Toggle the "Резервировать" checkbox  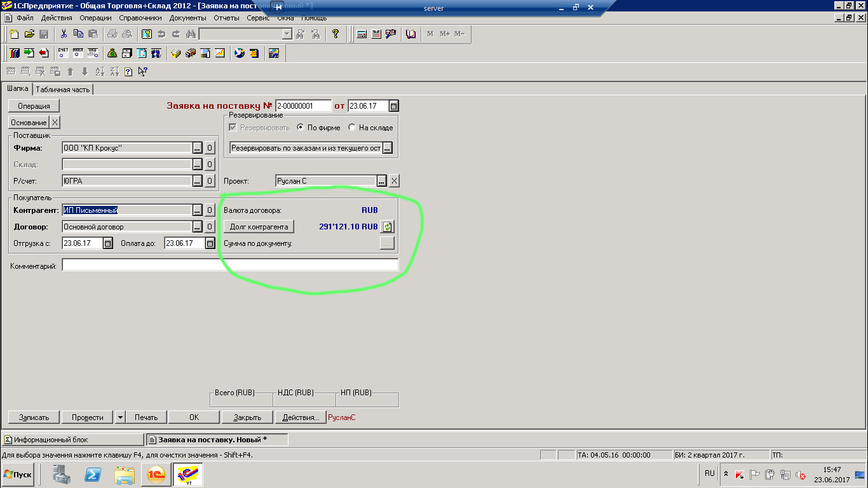tap(233, 128)
